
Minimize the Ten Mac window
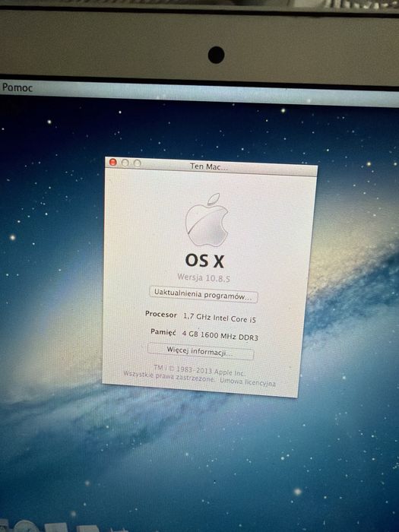click(x=125, y=163)
